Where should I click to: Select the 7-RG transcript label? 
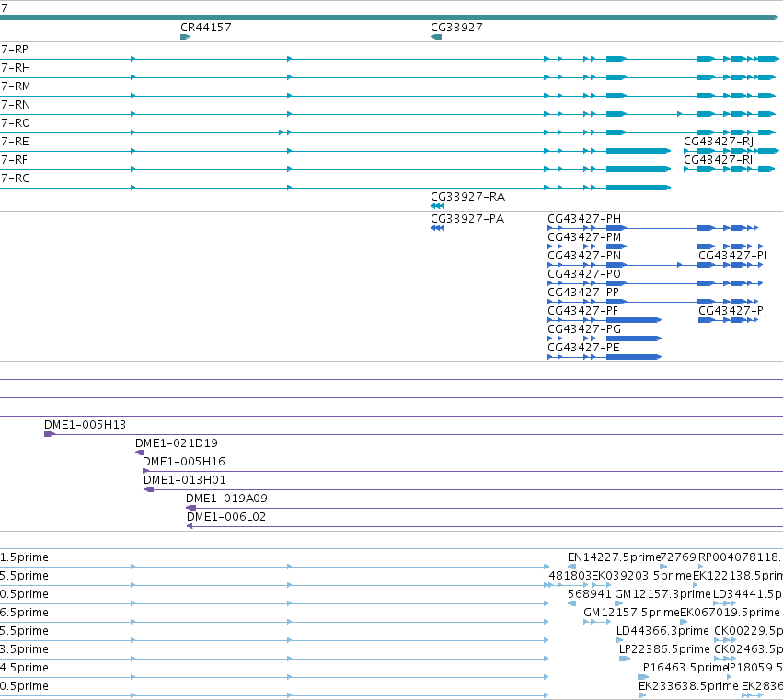coord(15,178)
